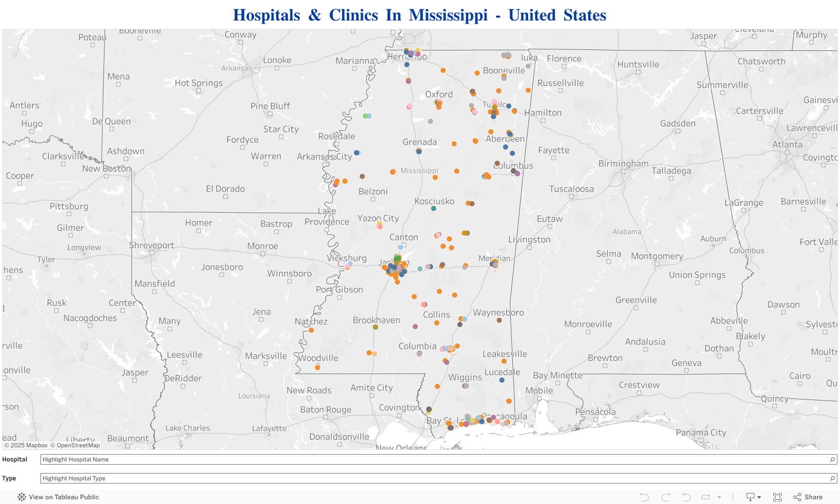Click the 'El Dorado' map label
Image resolution: width=840 pixels, height=504 pixels.
[x=225, y=189]
